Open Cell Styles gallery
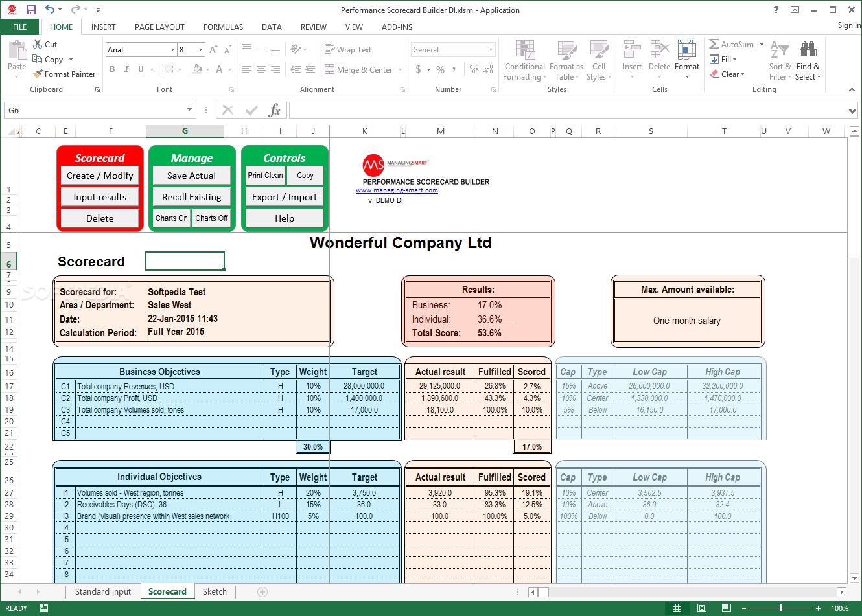The height and width of the screenshot is (616, 862). coord(599,60)
